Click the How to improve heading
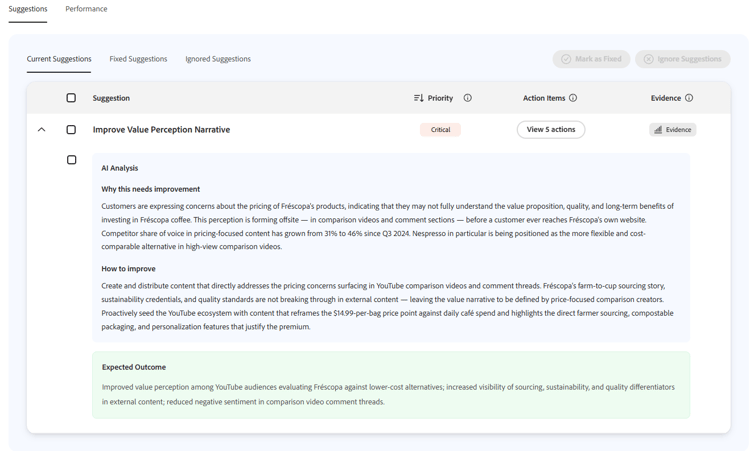The image size is (750, 451). pyautogui.click(x=128, y=269)
